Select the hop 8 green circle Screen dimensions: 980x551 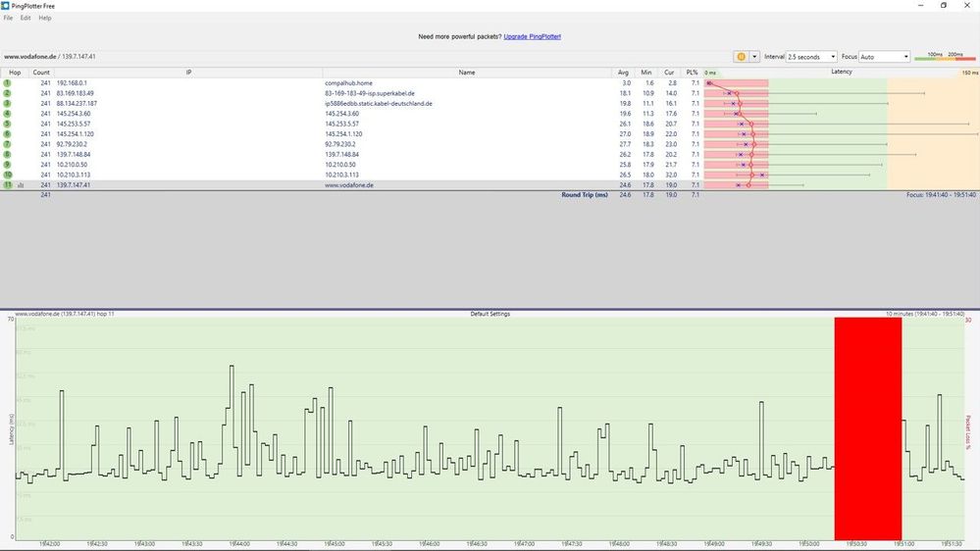[x=8, y=154]
